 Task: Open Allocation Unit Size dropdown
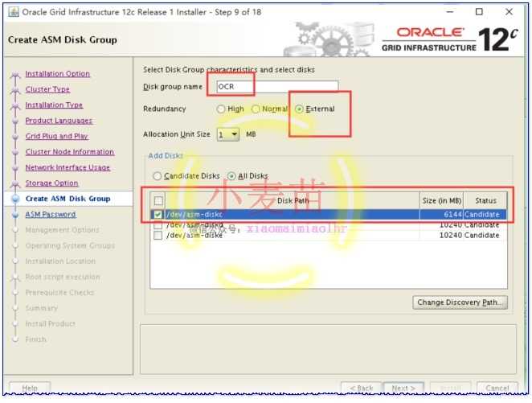pyautogui.click(x=228, y=134)
